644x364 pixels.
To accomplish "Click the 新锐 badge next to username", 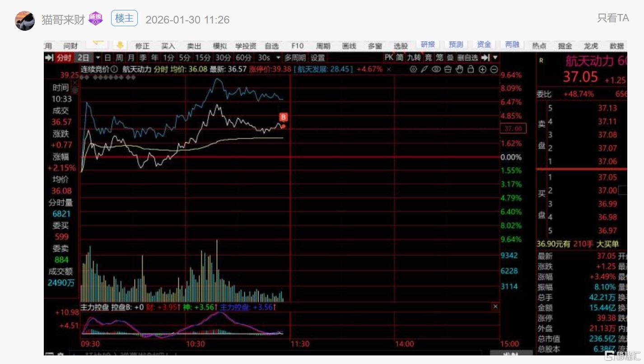I will pos(96,19).
